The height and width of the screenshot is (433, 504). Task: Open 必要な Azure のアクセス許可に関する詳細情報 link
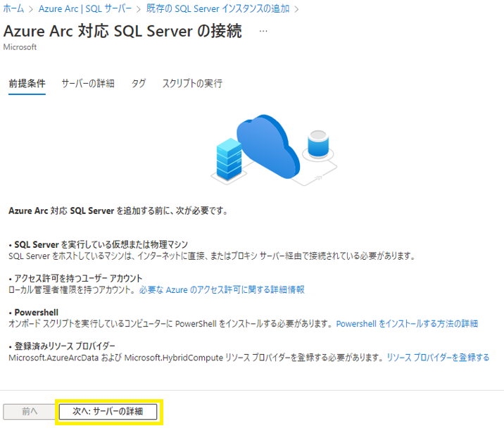(x=222, y=289)
